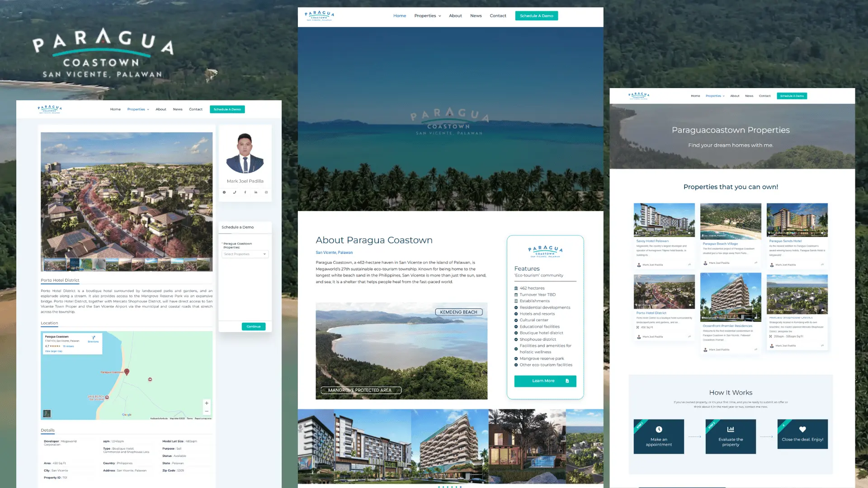This screenshot has height=488, width=868.
Task: Click Schedule A Demo in left page header
Action: pos(227,109)
